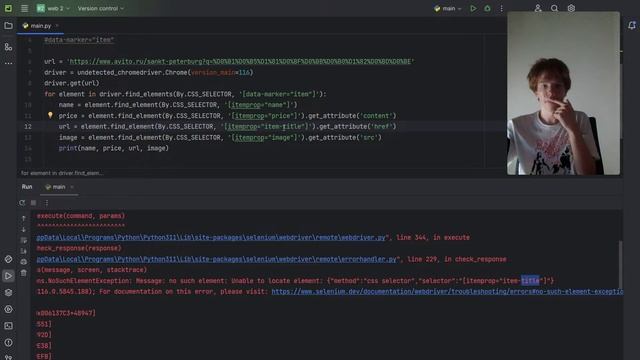Open the errorhandler.py stack trace link
Viewport: 640px width, 360px height.
pos(216,259)
